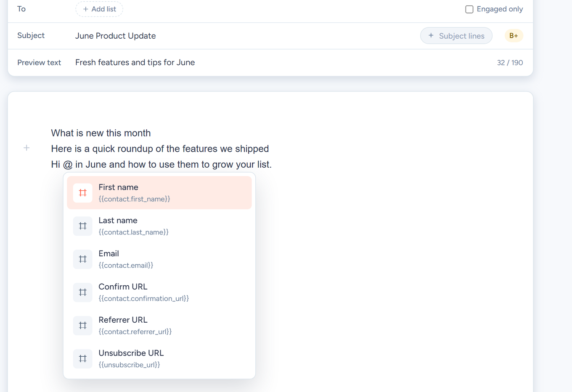Click the Subject field label
This screenshot has height=392, width=572.
coord(31,36)
